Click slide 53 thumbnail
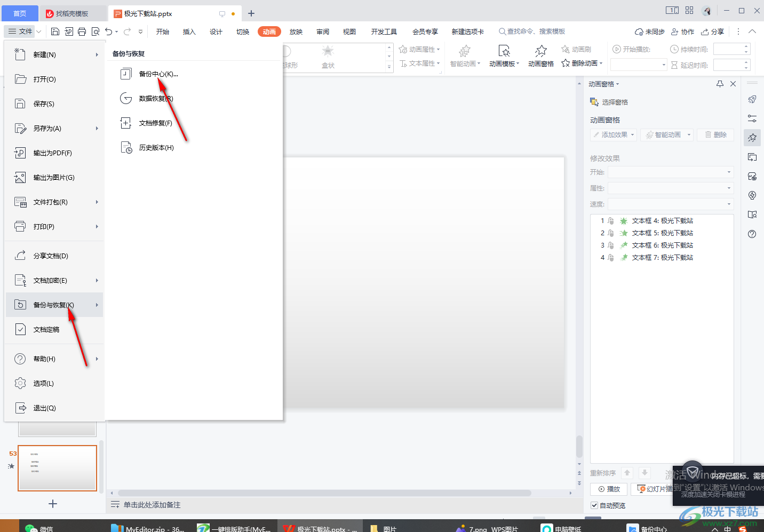764x532 pixels. pos(57,468)
